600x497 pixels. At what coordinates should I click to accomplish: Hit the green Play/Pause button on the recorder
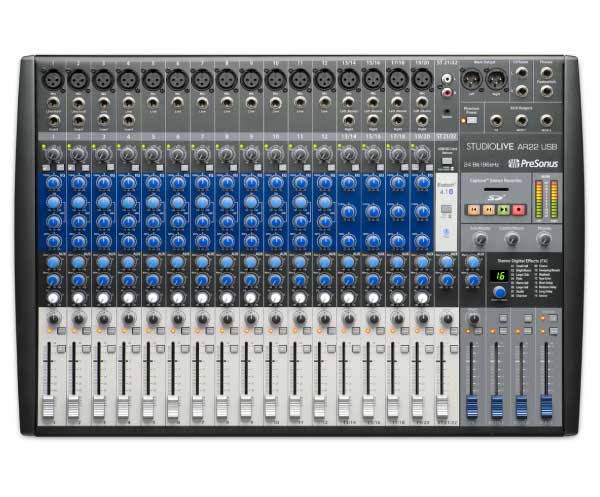pyautogui.click(x=504, y=209)
